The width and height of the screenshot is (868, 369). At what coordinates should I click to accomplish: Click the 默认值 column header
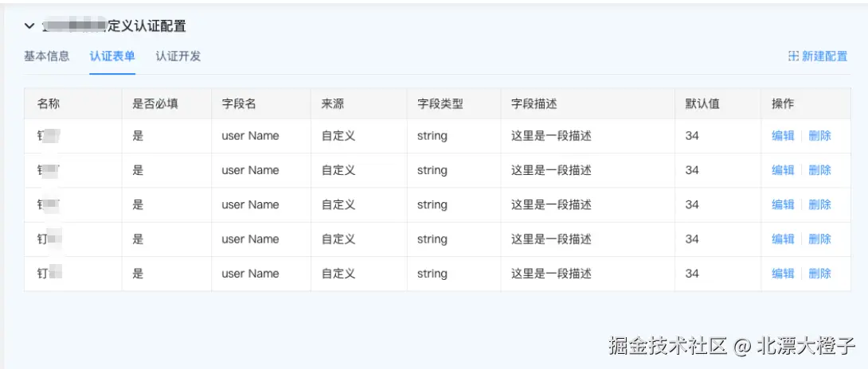click(702, 104)
